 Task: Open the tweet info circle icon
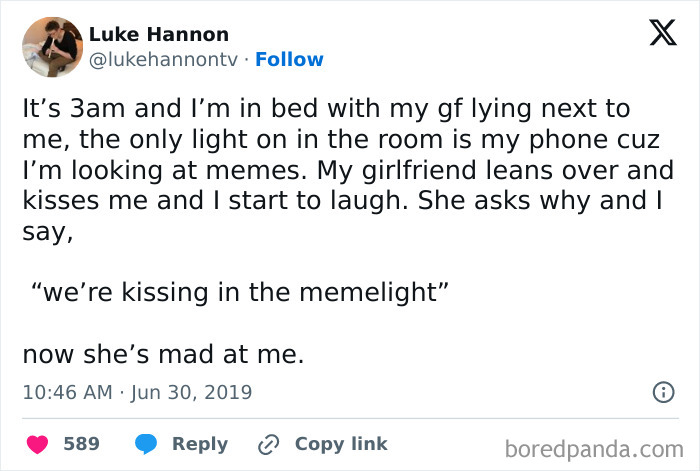pos(662,393)
